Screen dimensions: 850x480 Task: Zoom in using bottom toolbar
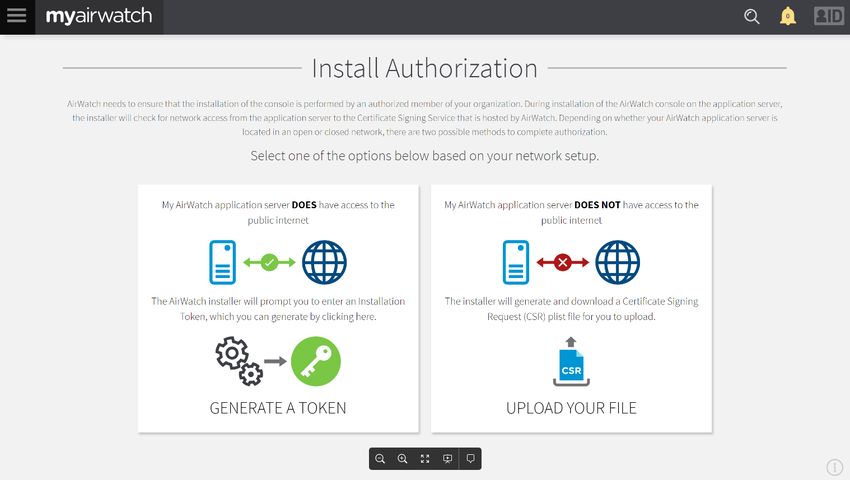[x=402, y=459]
